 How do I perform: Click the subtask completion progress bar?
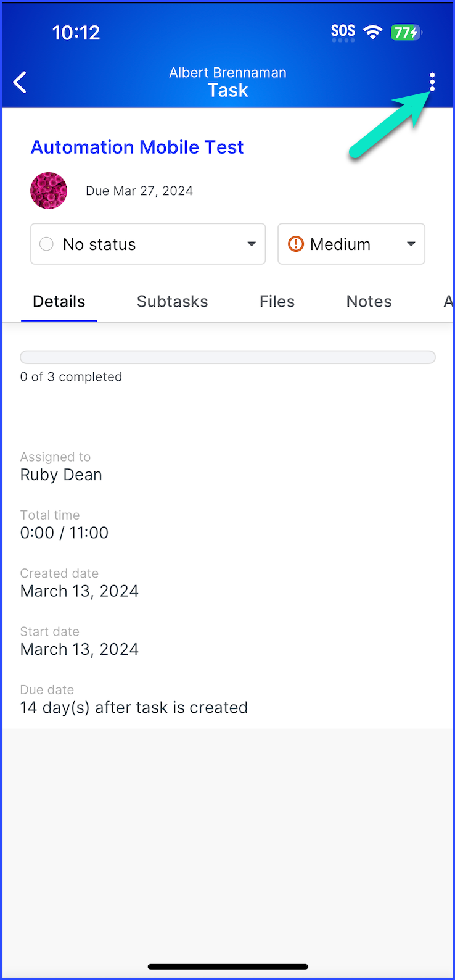coord(227,357)
